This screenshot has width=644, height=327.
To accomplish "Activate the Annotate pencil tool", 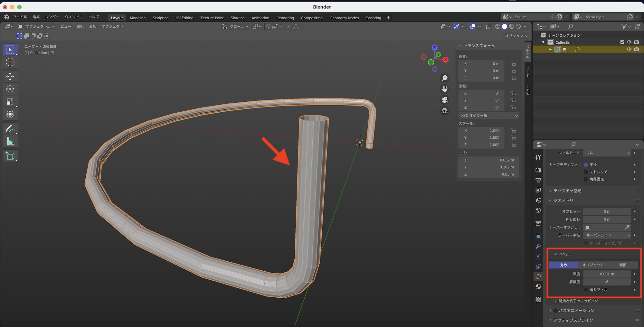I will click(x=10, y=129).
